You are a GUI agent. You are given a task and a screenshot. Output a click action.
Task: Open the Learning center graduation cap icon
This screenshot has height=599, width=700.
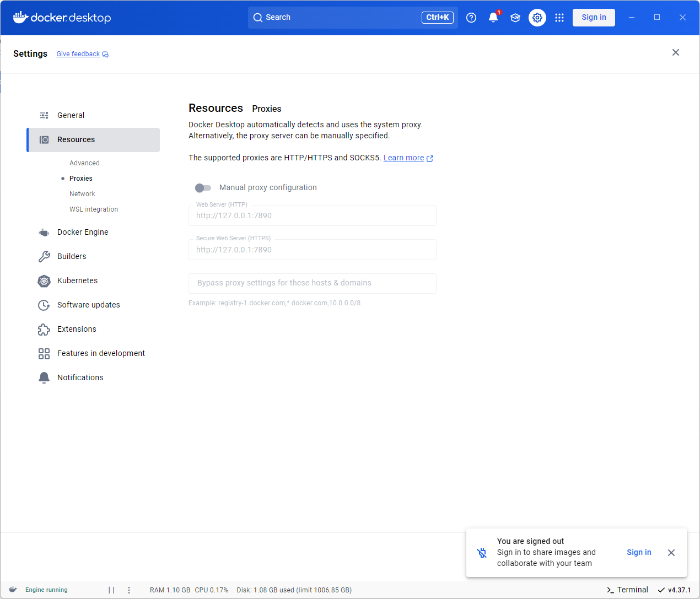515,18
